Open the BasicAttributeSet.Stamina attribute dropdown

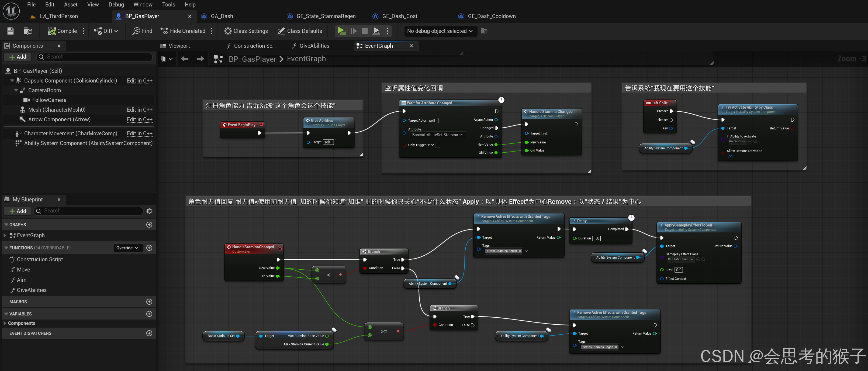tap(437, 135)
